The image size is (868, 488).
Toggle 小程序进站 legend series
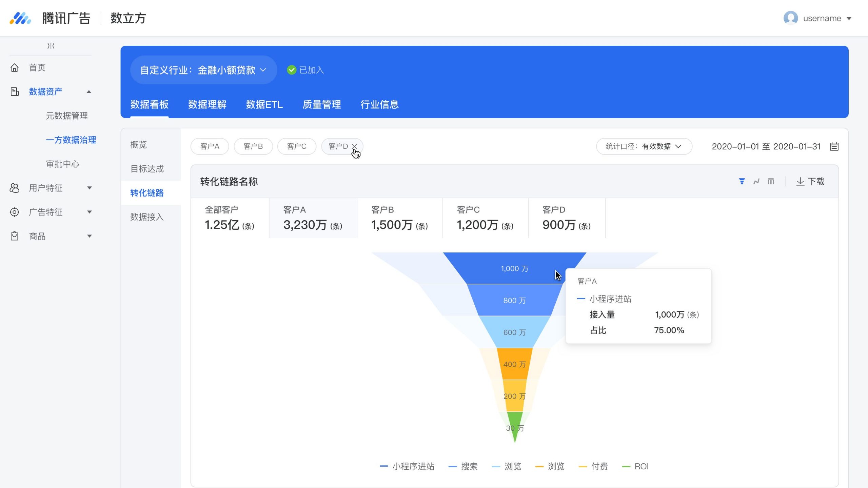coord(407,466)
